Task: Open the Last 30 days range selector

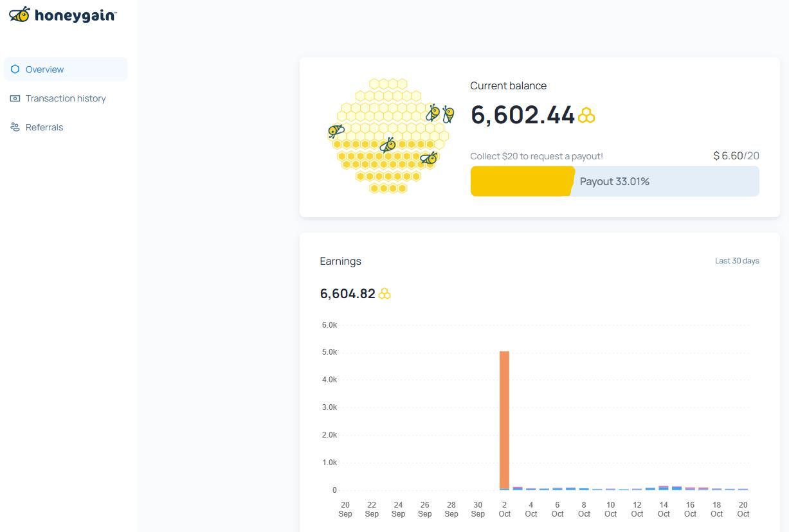Action: (x=737, y=261)
